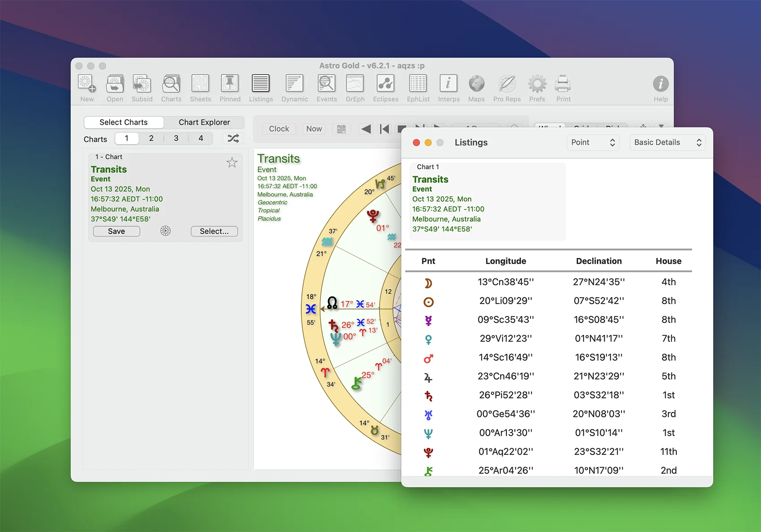Click the New chart toolbar icon
The height and width of the screenshot is (532, 761).
coord(87,88)
